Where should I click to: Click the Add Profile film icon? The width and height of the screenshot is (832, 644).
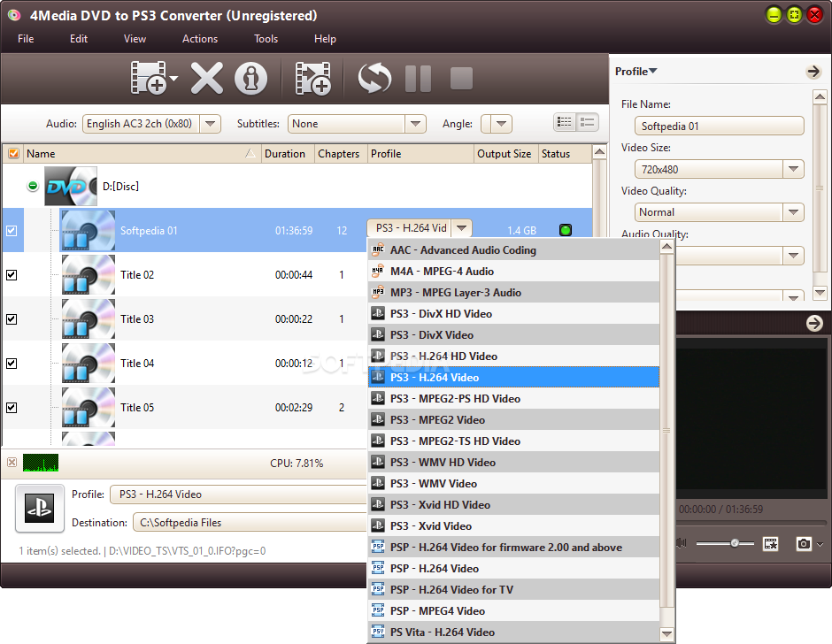[313, 79]
